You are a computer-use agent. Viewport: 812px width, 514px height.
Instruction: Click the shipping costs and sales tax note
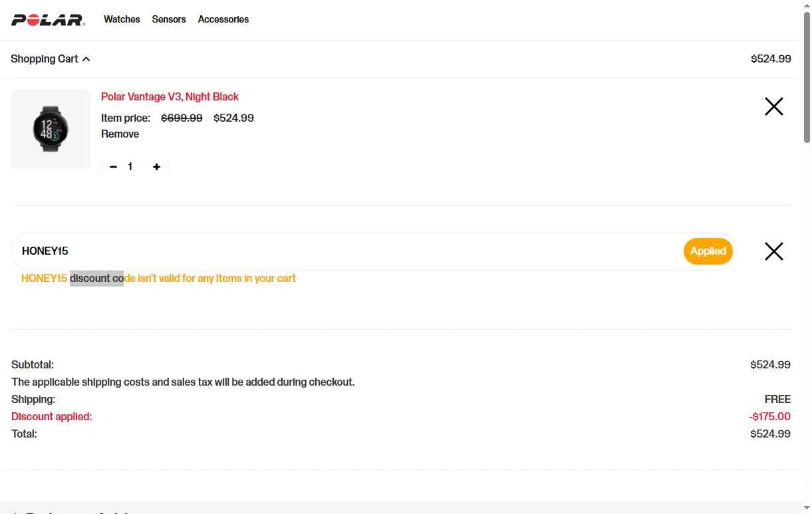point(183,382)
